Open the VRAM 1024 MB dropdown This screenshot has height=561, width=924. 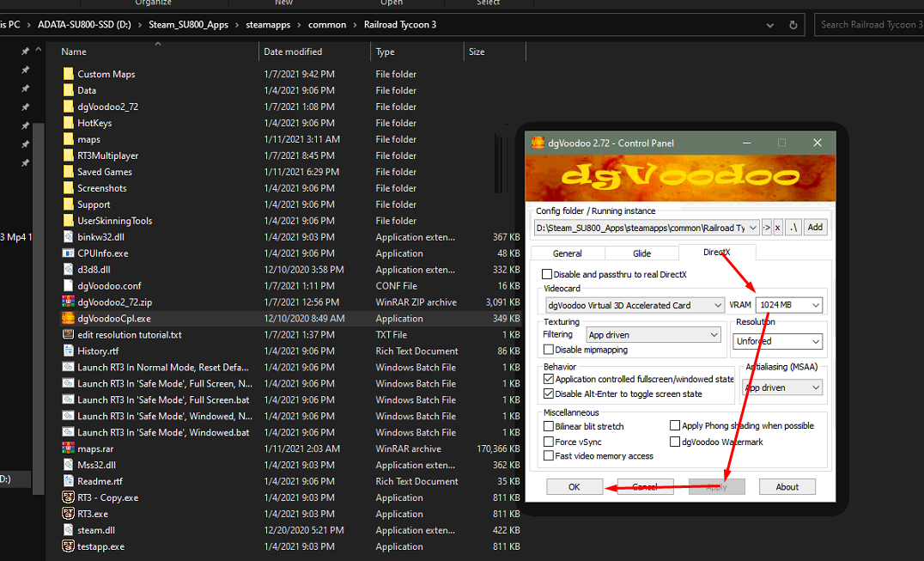coord(789,305)
